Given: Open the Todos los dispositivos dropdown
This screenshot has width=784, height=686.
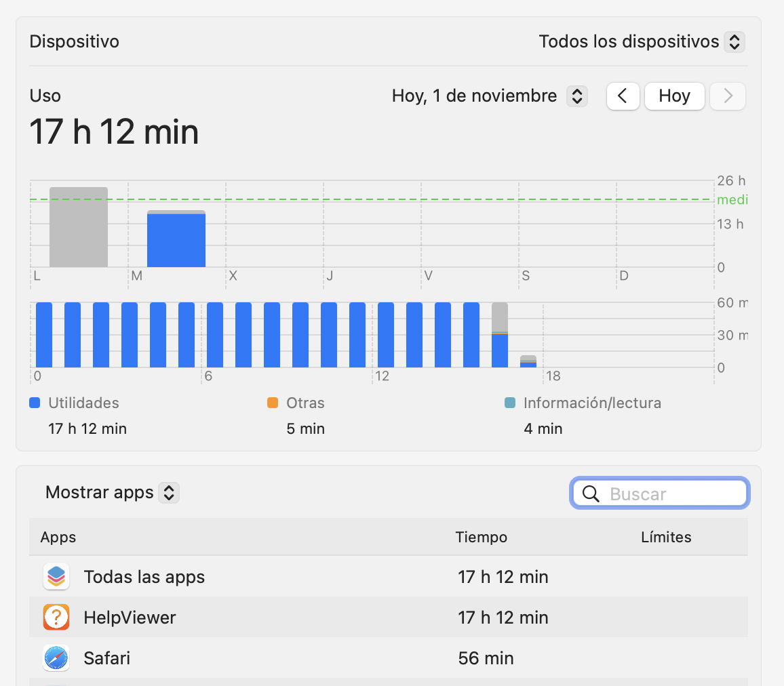Looking at the screenshot, I should [x=642, y=42].
